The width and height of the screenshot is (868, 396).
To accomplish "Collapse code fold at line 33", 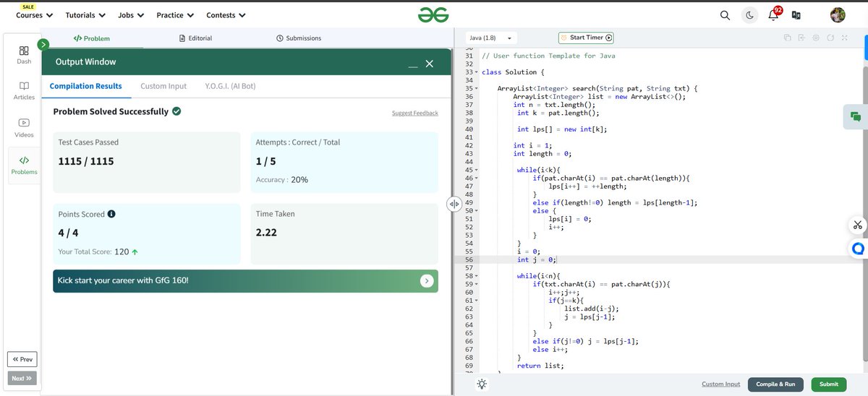I will [477, 72].
